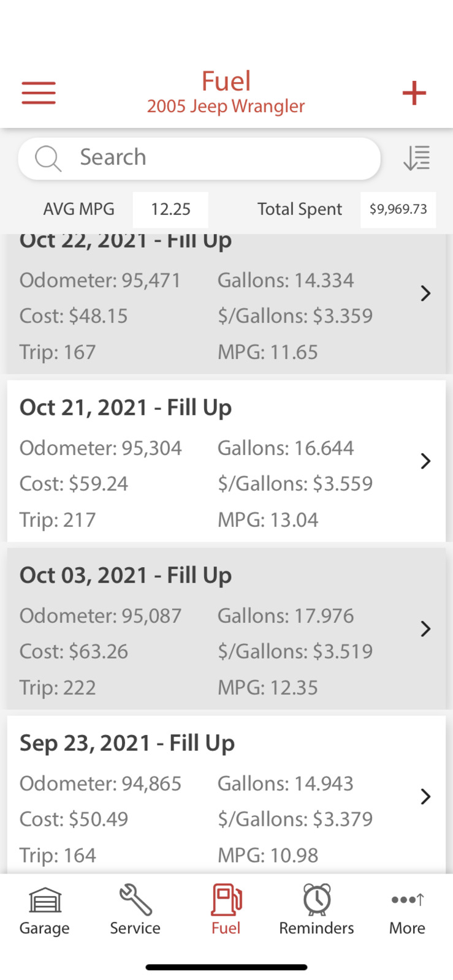Image resolution: width=453 pixels, height=980 pixels.
Task: Open Reminders alarm clock tab
Action: point(316,911)
